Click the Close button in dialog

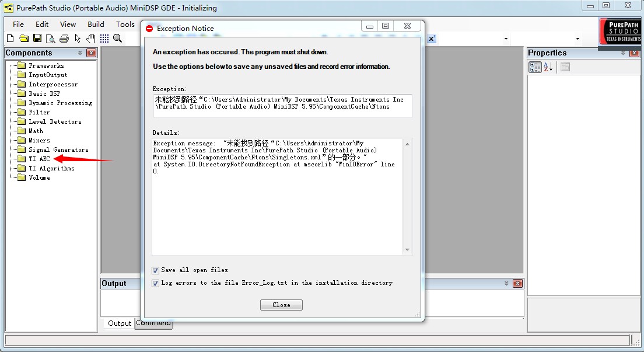[x=281, y=305]
